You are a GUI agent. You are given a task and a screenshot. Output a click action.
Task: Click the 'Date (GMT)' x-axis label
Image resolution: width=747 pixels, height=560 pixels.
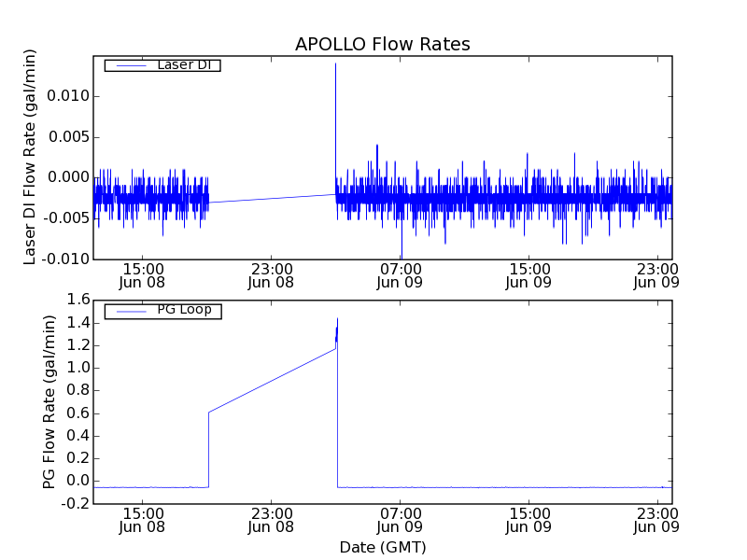pos(383,547)
